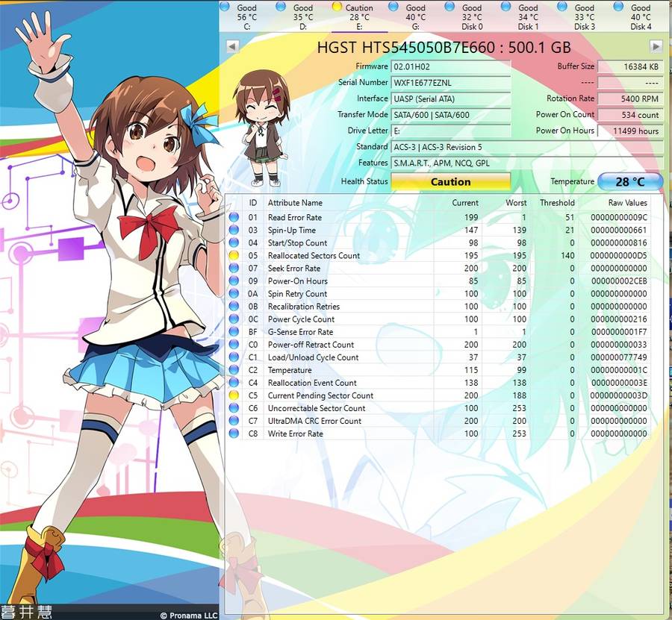The image size is (672, 620).
Task: Click the blue orb next to Write Error Rate
Action: pos(234,433)
